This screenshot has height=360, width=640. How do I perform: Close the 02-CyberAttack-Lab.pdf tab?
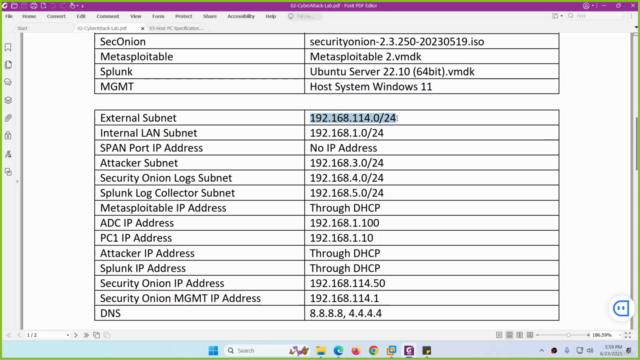(x=142, y=29)
